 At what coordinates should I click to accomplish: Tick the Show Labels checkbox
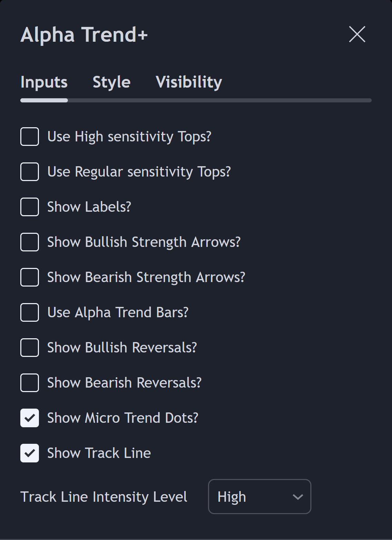pos(30,207)
